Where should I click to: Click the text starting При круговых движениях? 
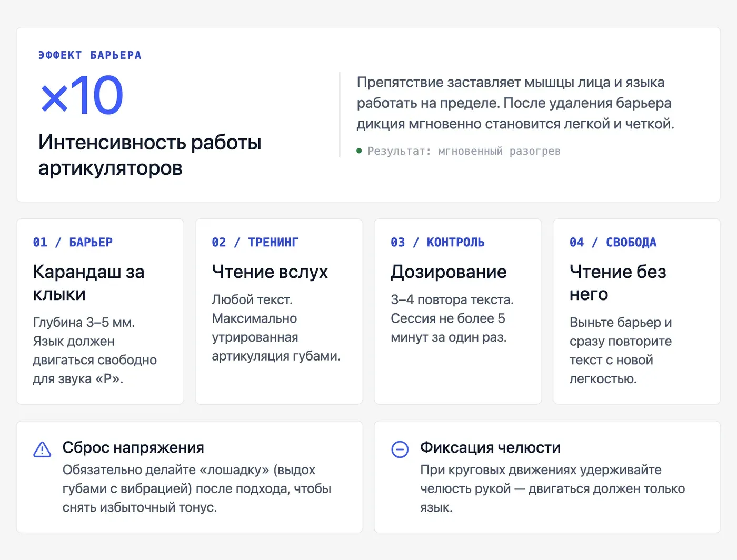[x=553, y=489]
